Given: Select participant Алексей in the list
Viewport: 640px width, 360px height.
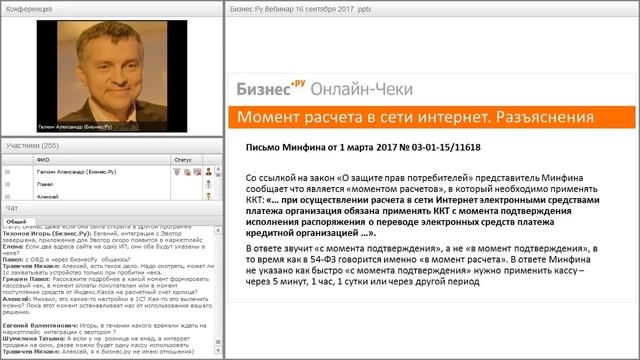Looking at the screenshot, I should [x=47, y=197].
